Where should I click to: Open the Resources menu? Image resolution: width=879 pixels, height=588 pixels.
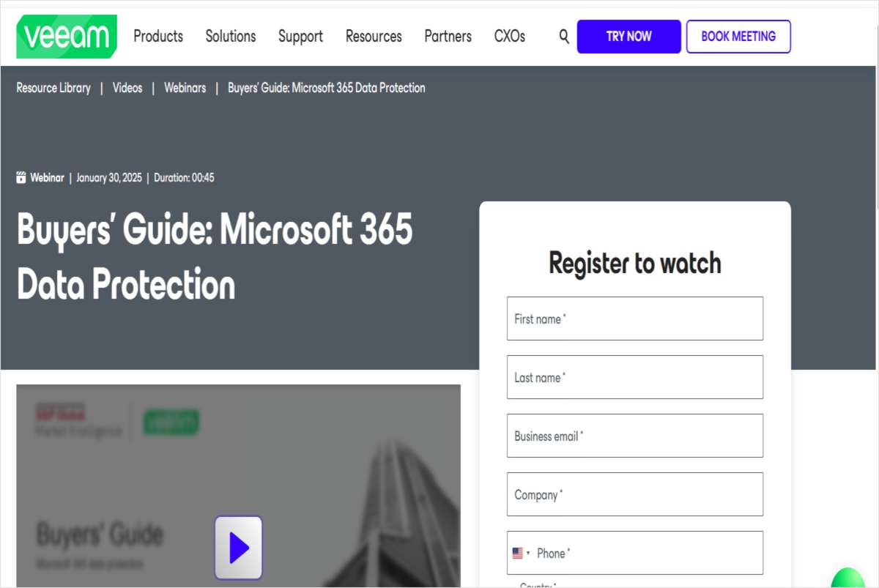pos(374,36)
